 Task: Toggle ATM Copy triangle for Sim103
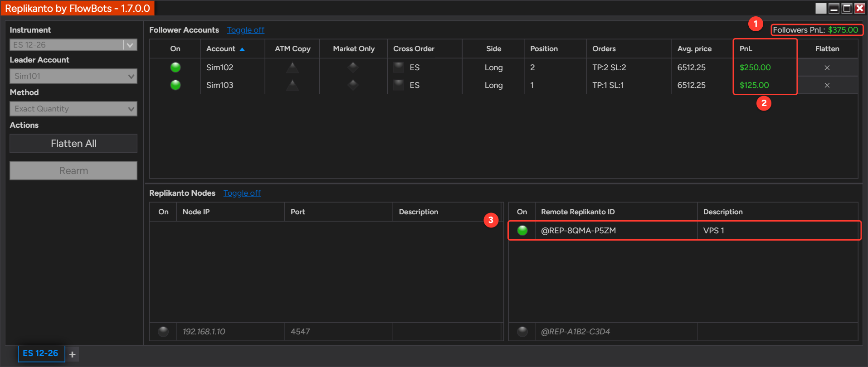tap(293, 85)
